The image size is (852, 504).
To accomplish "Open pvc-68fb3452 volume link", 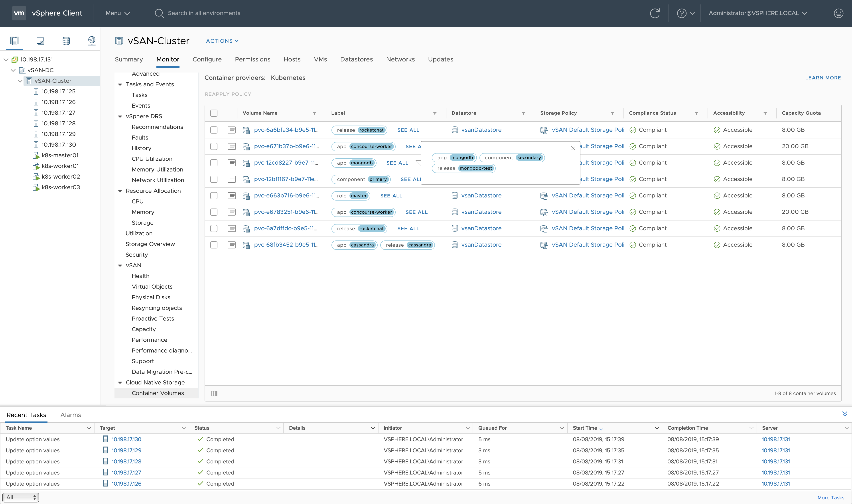I will click(x=286, y=245).
